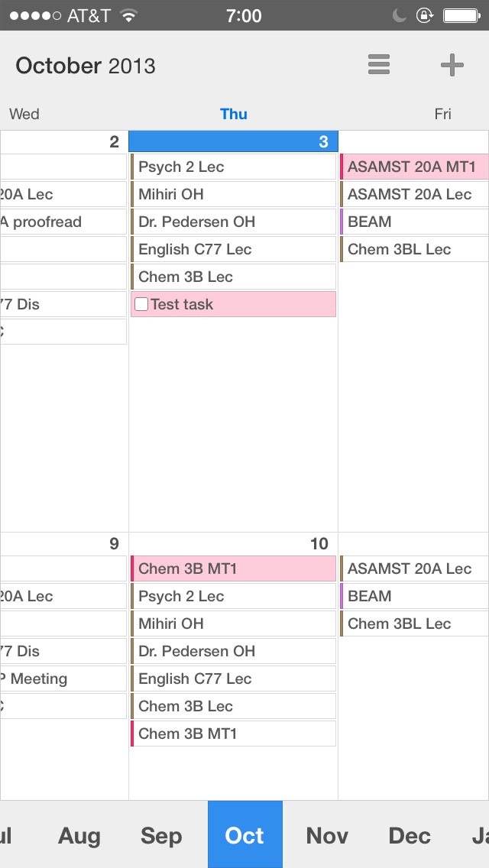Open the October 2013 title header
Viewport: 489px width, 868px height.
86,66
